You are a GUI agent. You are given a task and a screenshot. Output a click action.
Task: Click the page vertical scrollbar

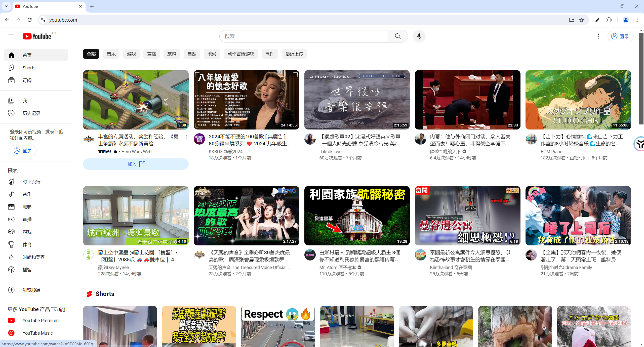(x=641, y=78)
